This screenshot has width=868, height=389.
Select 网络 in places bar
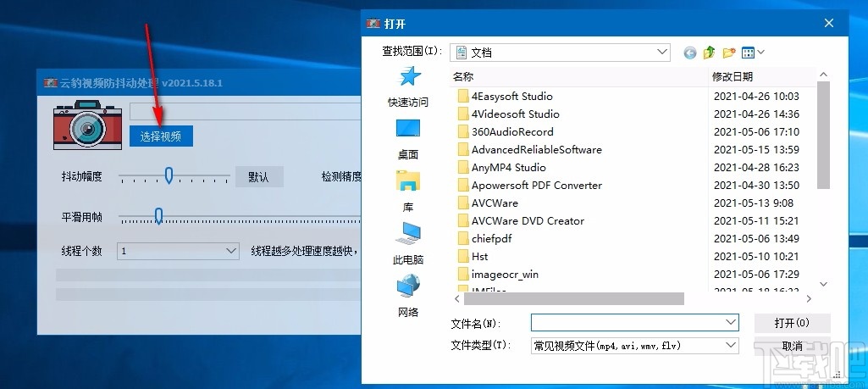(x=408, y=297)
